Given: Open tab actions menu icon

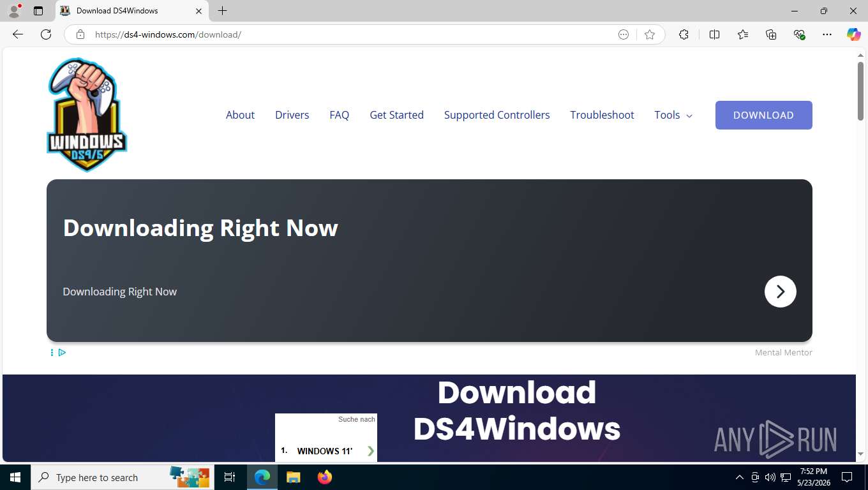Looking at the screenshot, I should click(x=38, y=11).
